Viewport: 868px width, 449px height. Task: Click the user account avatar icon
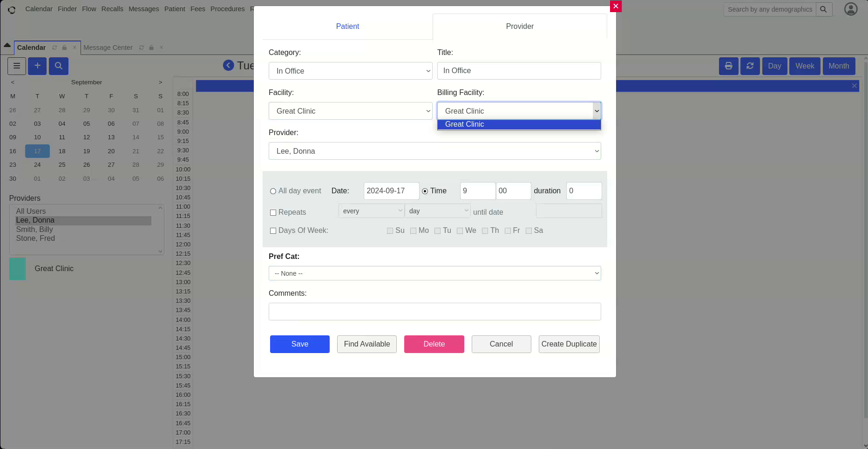pos(850,9)
